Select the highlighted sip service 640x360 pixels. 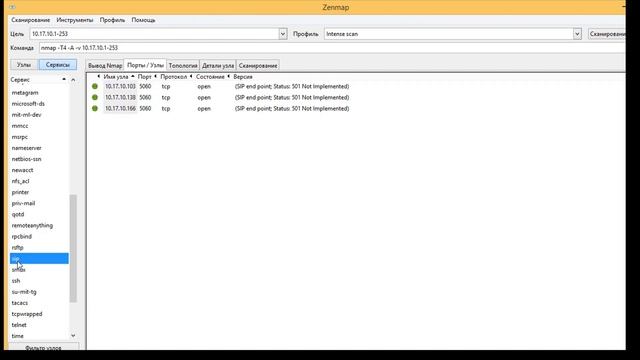pyautogui.click(x=39, y=258)
